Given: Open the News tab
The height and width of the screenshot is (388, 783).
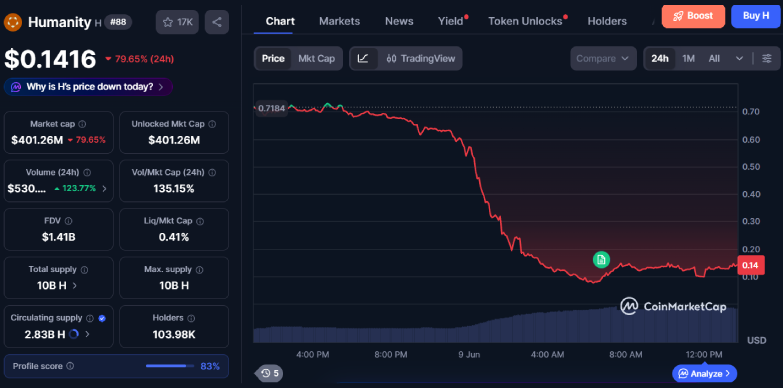Looking at the screenshot, I should [399, 21].
